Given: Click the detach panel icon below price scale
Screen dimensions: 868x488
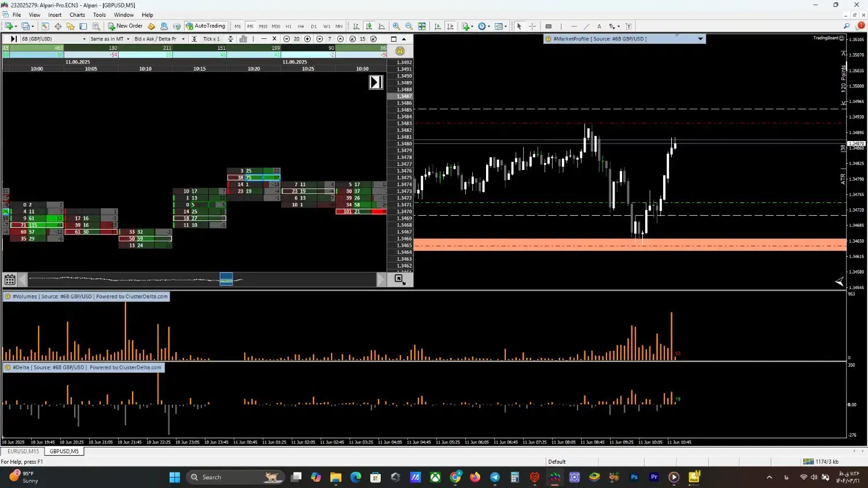Looking at the screenshot, I should coord(399,279).
